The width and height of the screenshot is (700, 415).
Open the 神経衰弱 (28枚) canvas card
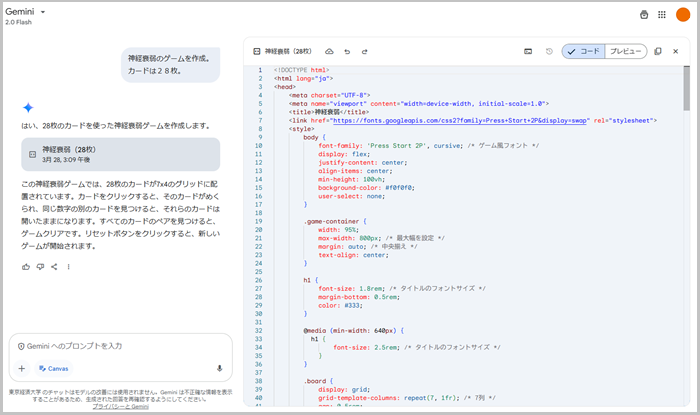[121, 154]
